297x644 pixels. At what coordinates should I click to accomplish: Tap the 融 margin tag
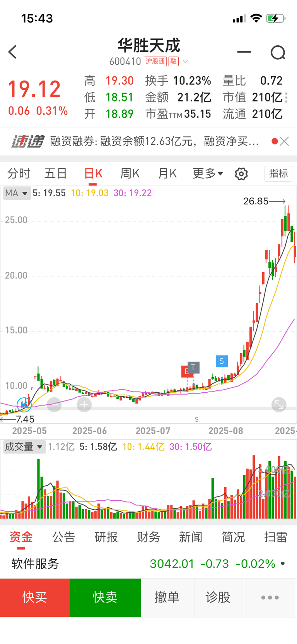coord(173,61)
